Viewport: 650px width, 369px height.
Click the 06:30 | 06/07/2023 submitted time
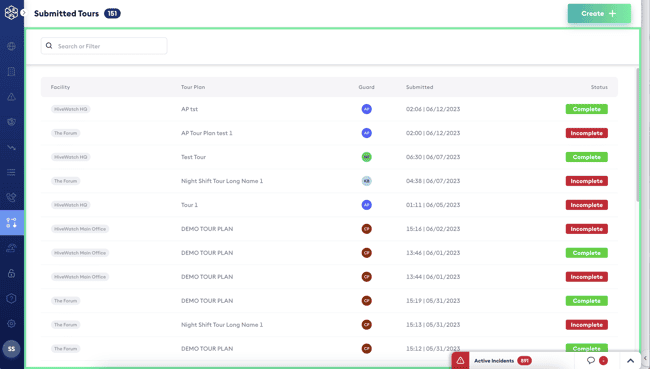[x=433, y=157]
